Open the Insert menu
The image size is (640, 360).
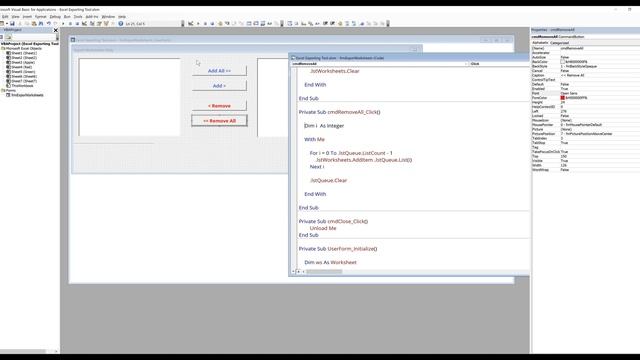coord(27,17)
